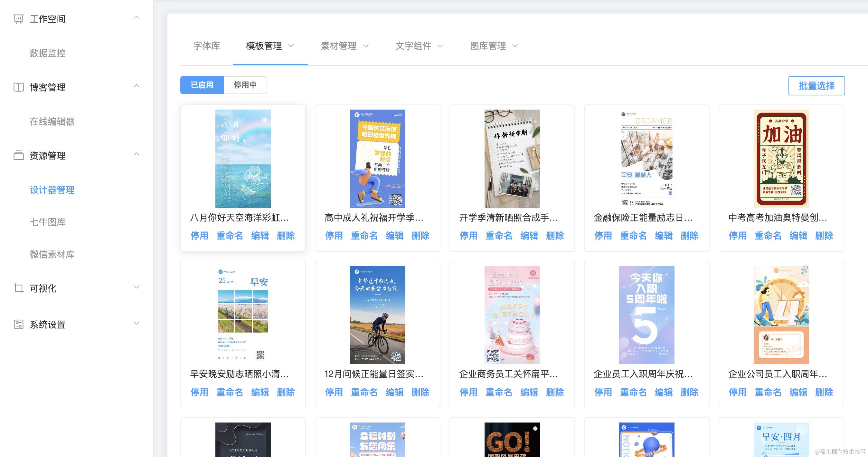Click 删除 on the 八月你好天空海洋彩虹 template

(x=286, y=235)
